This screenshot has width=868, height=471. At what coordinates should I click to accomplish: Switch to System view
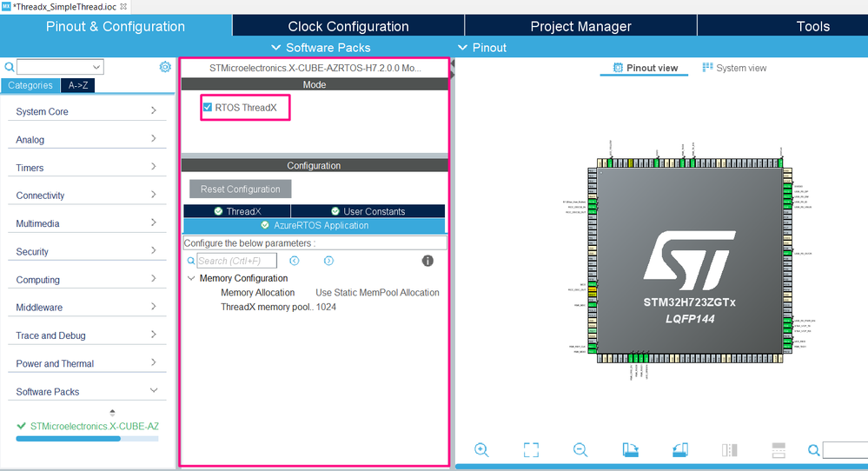coord(734,68)
